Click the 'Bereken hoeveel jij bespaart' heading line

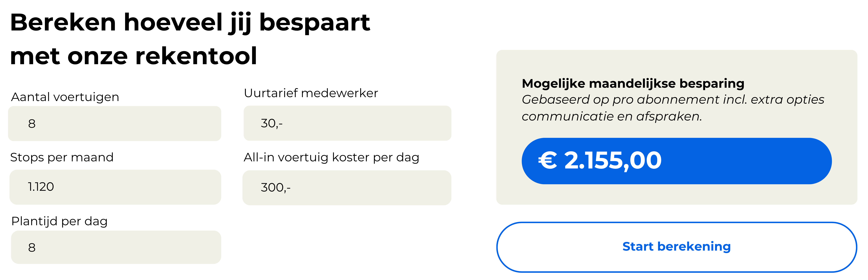coord(190,23)
